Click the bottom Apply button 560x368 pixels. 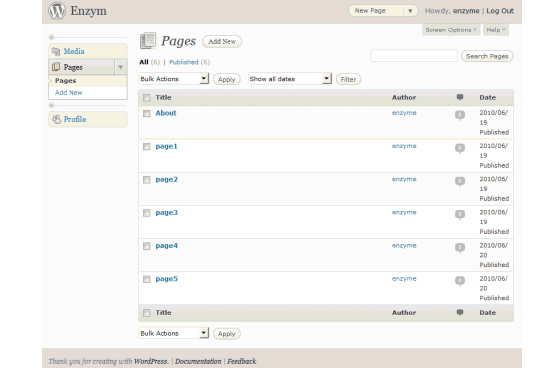227,334
